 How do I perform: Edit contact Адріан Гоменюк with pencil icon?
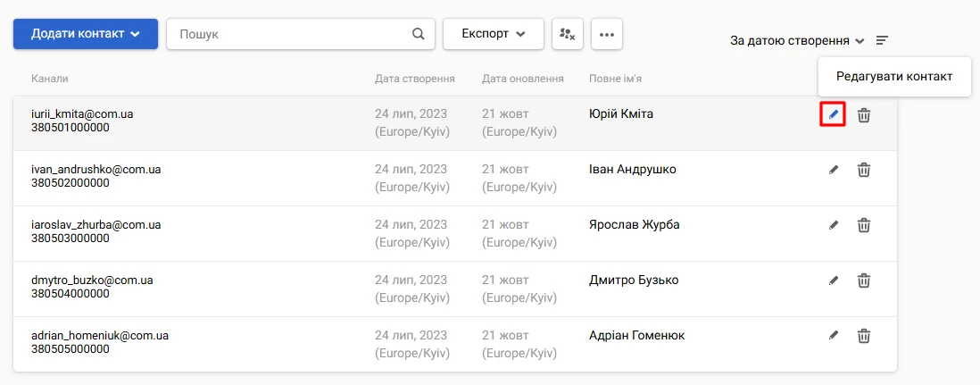click(833, 336)
